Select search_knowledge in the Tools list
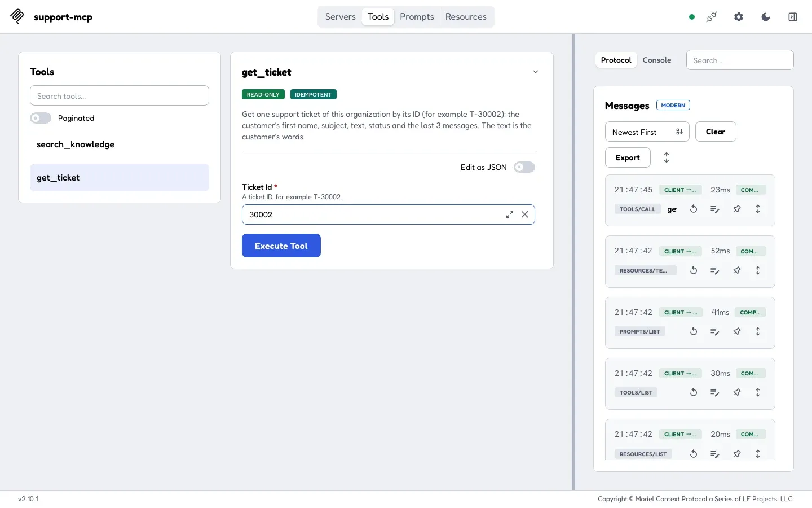The image size is (812, 508). coord(120,144)
